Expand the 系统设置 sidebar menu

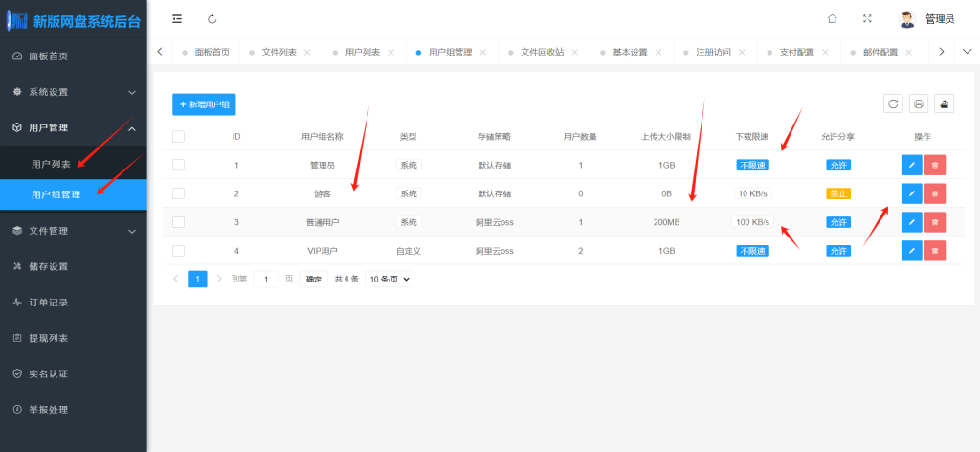73,92
